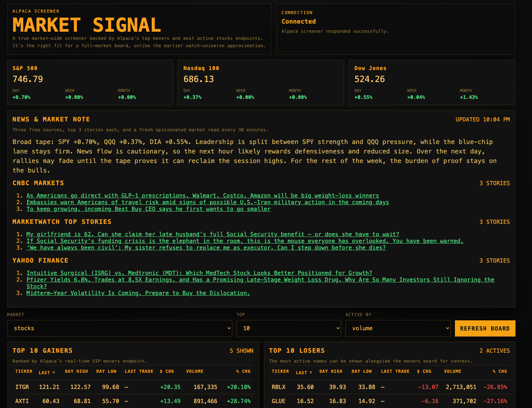Image resolution: width=532 pixels, height=408 pixels.
Task: Click losers VOLUME column header
Action: [452, 371]
